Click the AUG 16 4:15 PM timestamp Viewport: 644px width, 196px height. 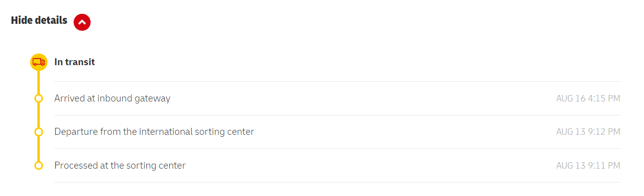pyautogui.click(x=588, y=98)
